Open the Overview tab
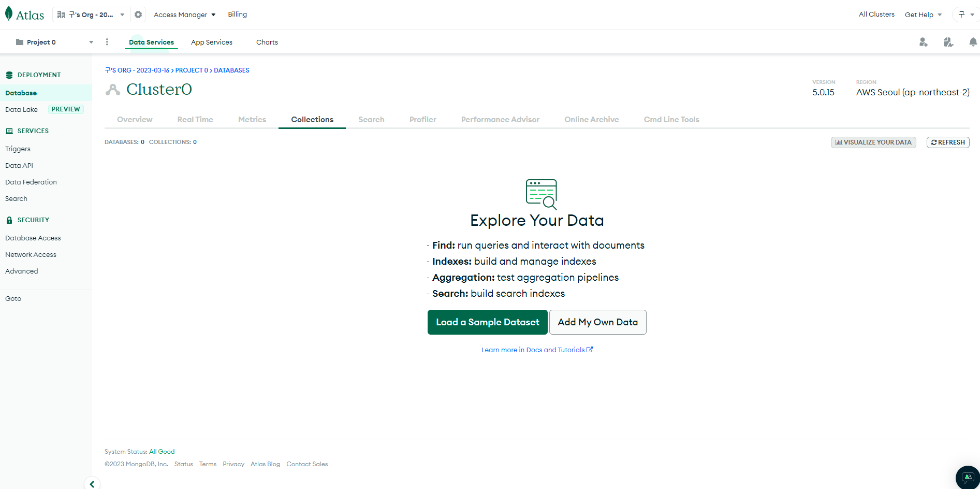This screenshot has width=980, height=489. coord(135,120)
